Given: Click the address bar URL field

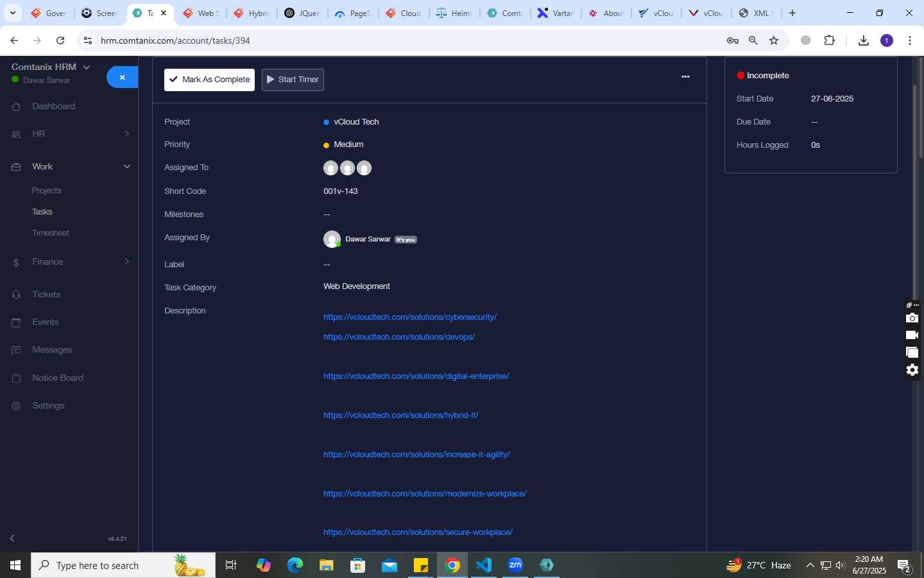Looking at the screenshot, I should (411, 40).
